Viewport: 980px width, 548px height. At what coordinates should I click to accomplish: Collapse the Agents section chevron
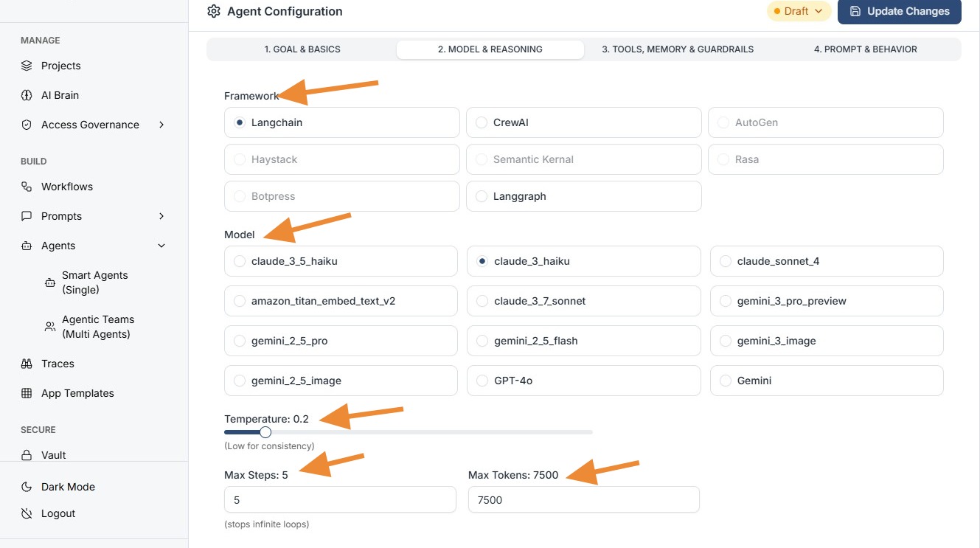pyautogui.click(x=161, y=246)
